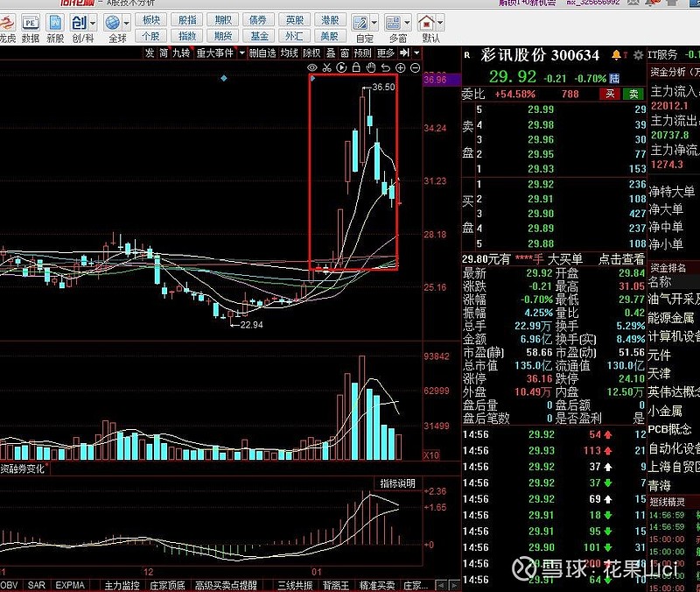Screen dimensions: 700x592
Task: Click the 资融券变化 indicator label
Action: pos(23,469)
